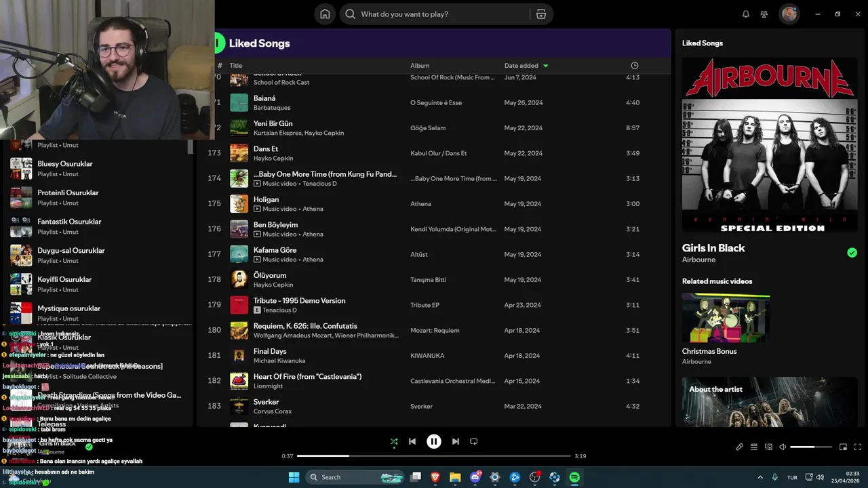The height and width of the screenshot is (488, 868).
Task: Mute the volume speaker icon
Action: pyautogui.click(x=783, y=447)
